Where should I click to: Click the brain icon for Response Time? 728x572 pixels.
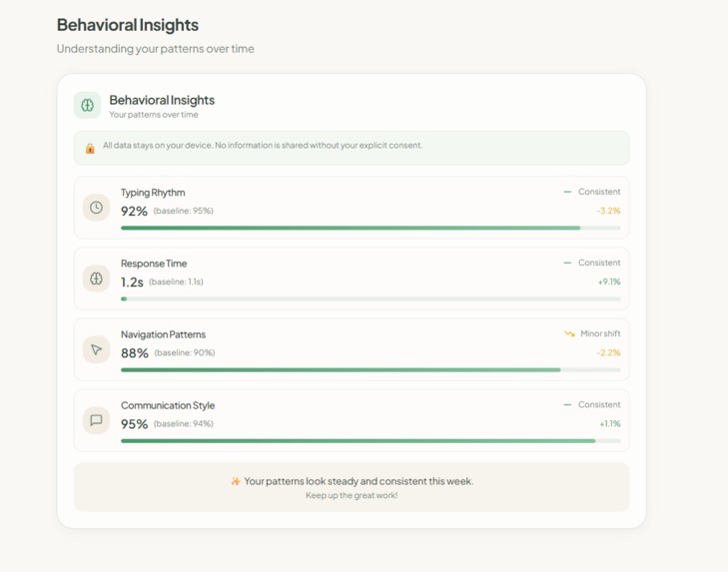point(96,279)
